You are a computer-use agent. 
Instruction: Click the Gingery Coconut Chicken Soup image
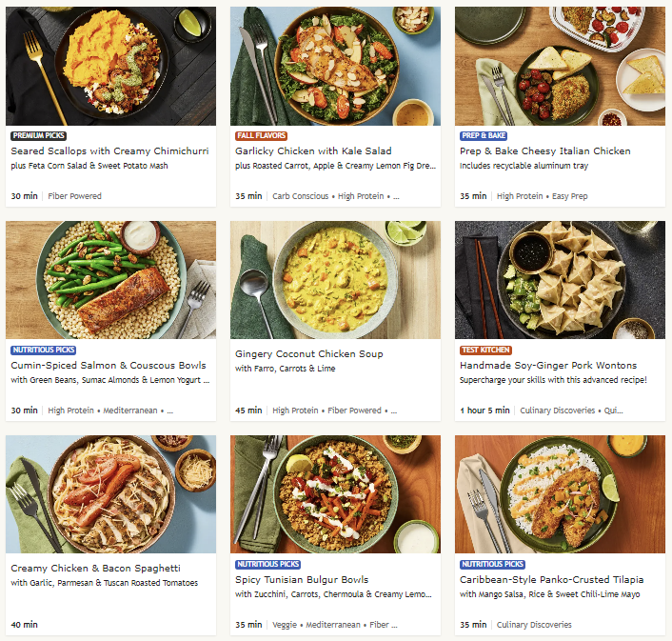[335, 279]
